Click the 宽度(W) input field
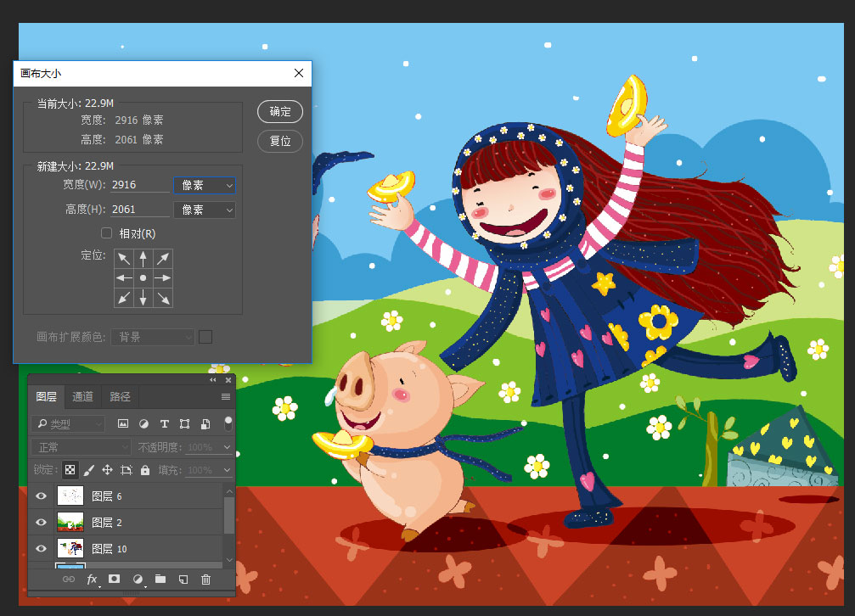This screenshot has height=616, width=855. click(140, 185)
